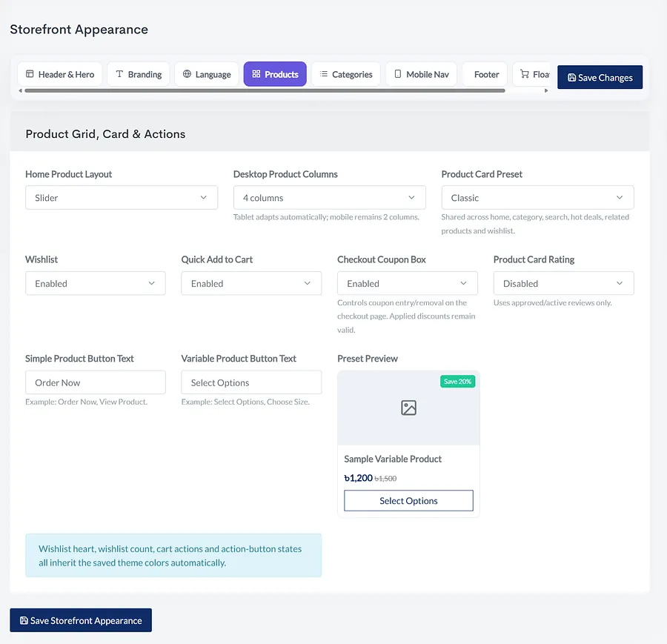Screen dimensions: 667x644
Task: Click 'Example: Order Now, View Product.' hint
Action: 87,402
